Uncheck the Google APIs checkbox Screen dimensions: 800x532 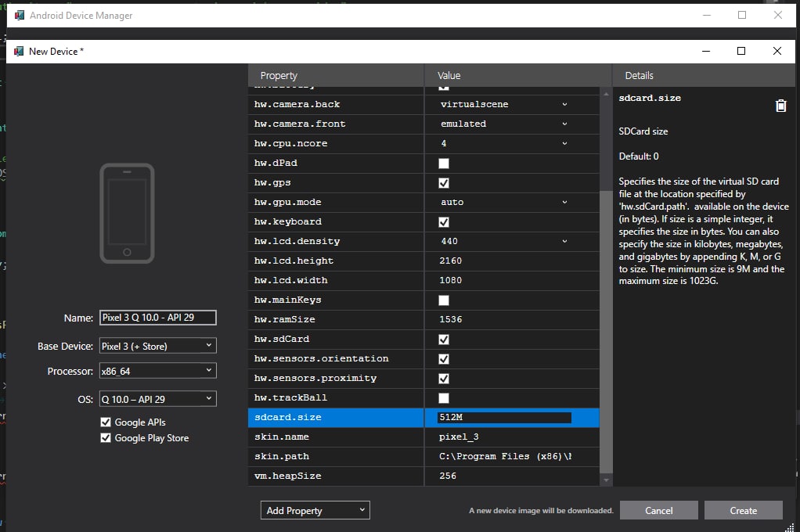pyautogui.click(x=106, y=422)
